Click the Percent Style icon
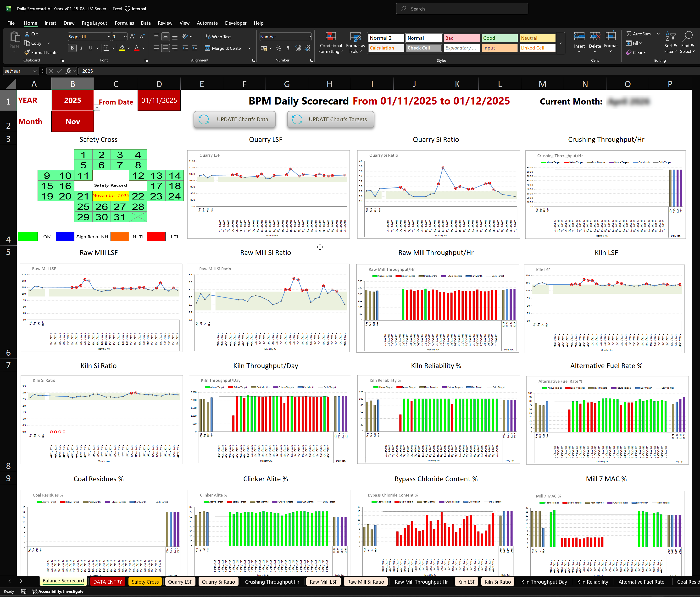Screen dimensions: 700x597 click(x=278, y=48)
